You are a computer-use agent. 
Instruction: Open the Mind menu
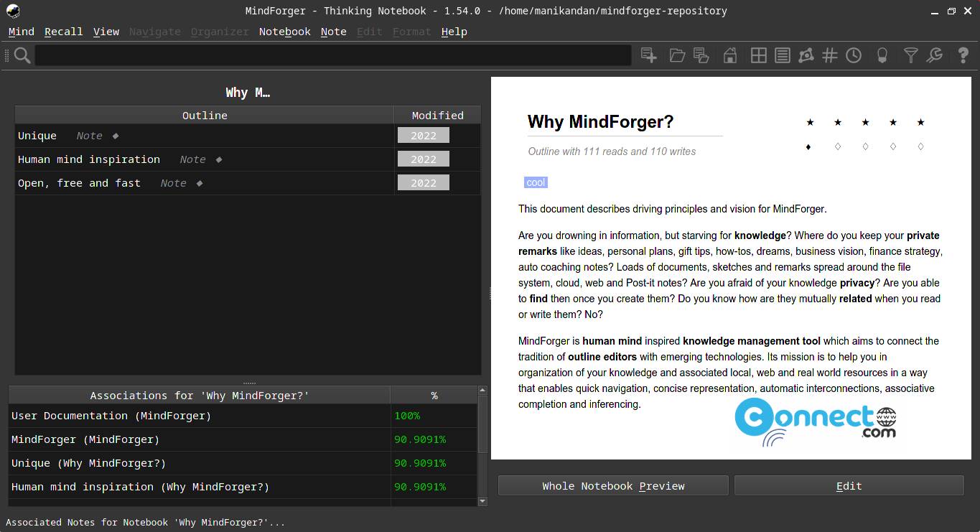[22, 32]
